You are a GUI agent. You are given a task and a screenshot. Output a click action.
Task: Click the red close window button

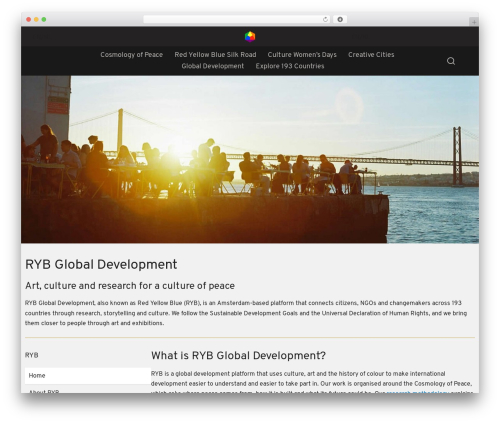point(29,19)
